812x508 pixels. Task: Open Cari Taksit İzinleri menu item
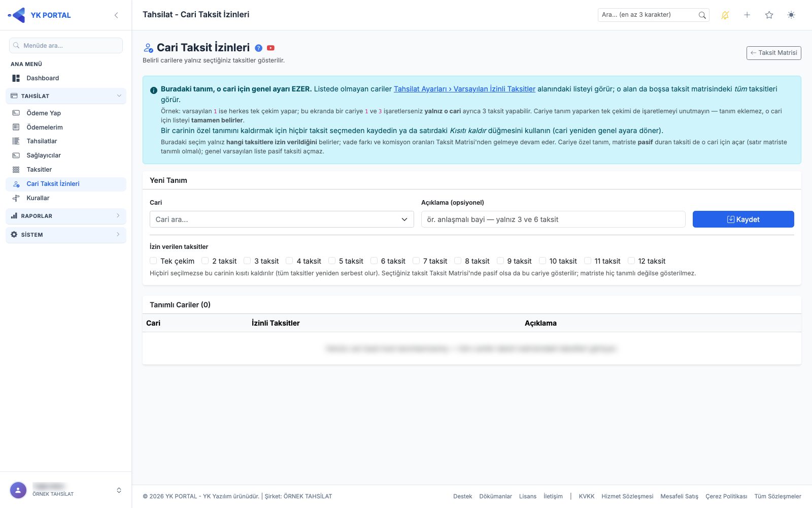click(x=66, y=184)
